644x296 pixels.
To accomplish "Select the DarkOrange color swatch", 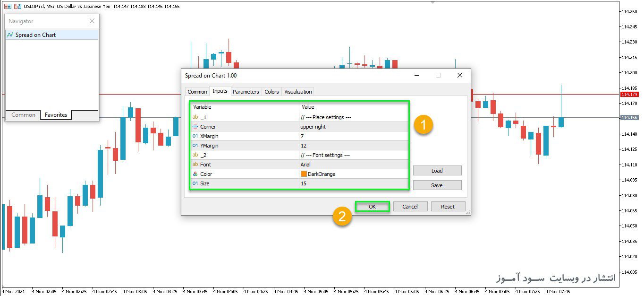I will (304, 174).
